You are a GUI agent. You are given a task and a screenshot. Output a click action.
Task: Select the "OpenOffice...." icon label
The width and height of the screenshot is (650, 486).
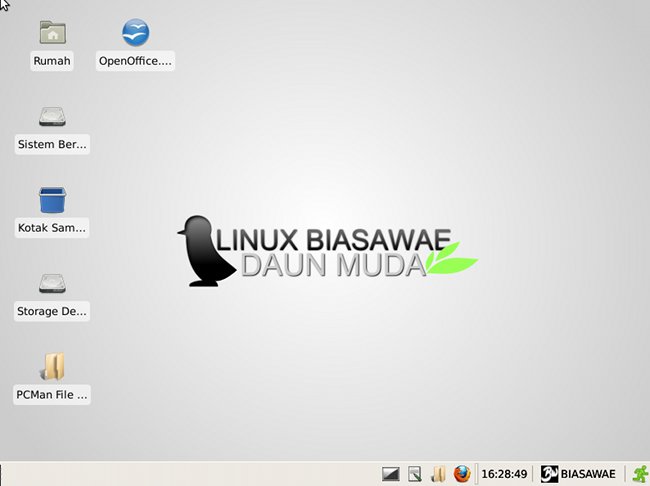(x=135, y=61)
